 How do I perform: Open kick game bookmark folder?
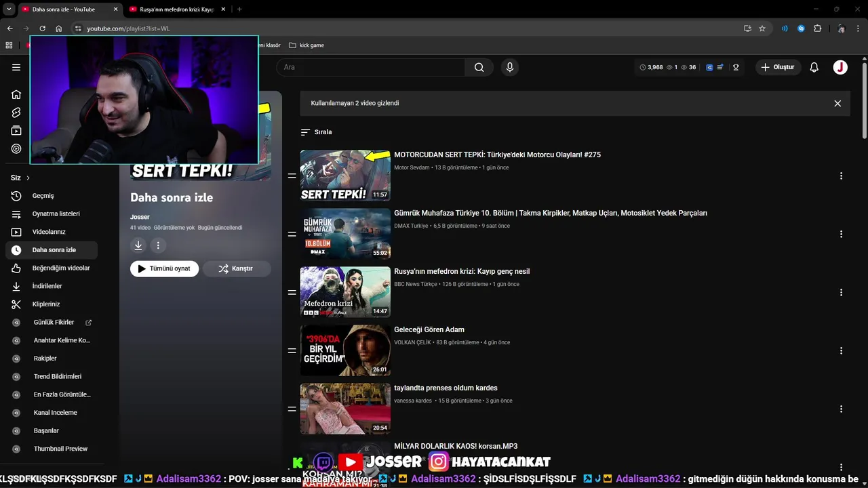tap(307, 45)
